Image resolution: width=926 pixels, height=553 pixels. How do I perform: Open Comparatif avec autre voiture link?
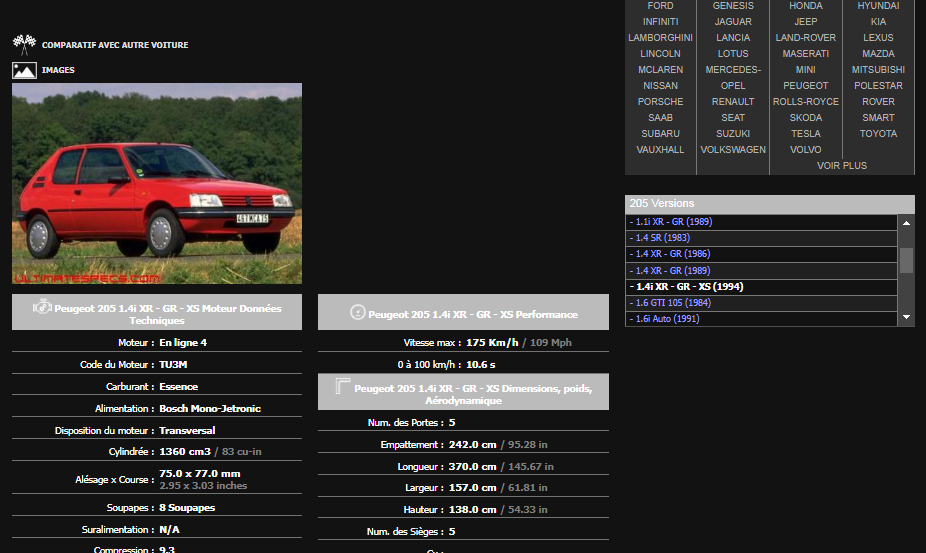tap(115, 45)
